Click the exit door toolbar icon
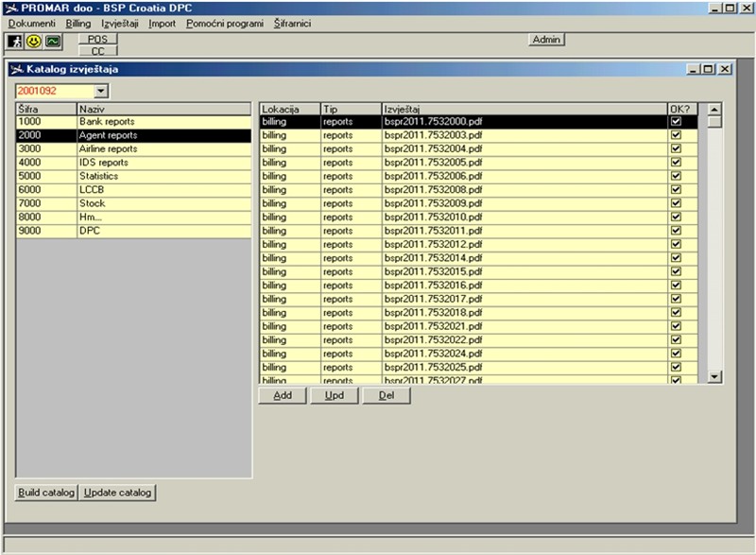756x555 pixels. [x=15, y=42]
